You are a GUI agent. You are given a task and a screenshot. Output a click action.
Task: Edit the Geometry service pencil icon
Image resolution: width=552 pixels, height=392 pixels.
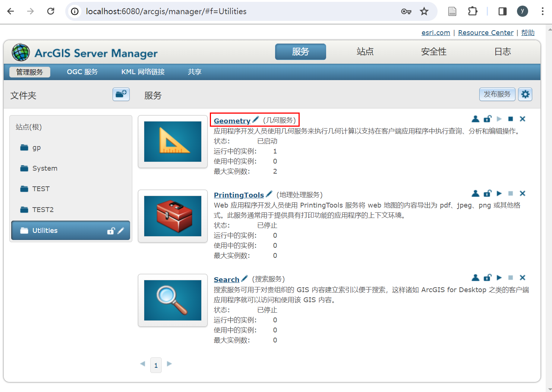click(x=255, y=120)
